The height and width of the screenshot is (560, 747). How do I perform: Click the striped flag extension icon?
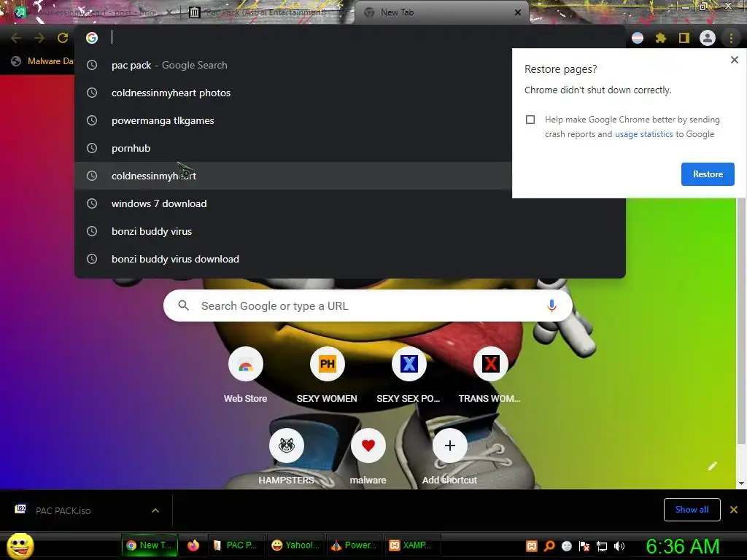[x=638, y=38]
